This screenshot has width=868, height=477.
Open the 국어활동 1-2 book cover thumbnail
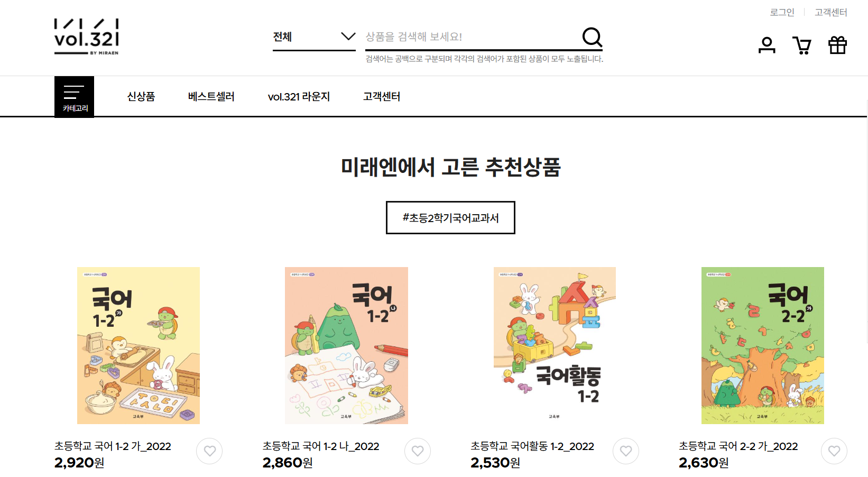coord(555,345)
